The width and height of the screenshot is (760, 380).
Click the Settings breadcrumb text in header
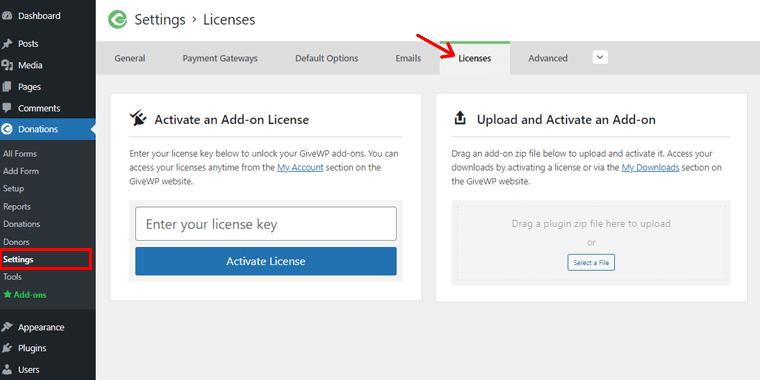[160, 20]
